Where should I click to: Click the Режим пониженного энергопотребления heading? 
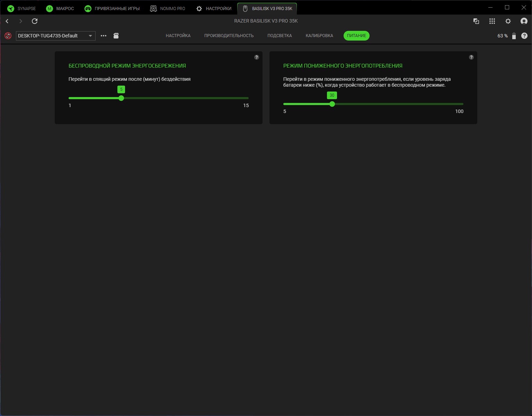coord(343,66)
